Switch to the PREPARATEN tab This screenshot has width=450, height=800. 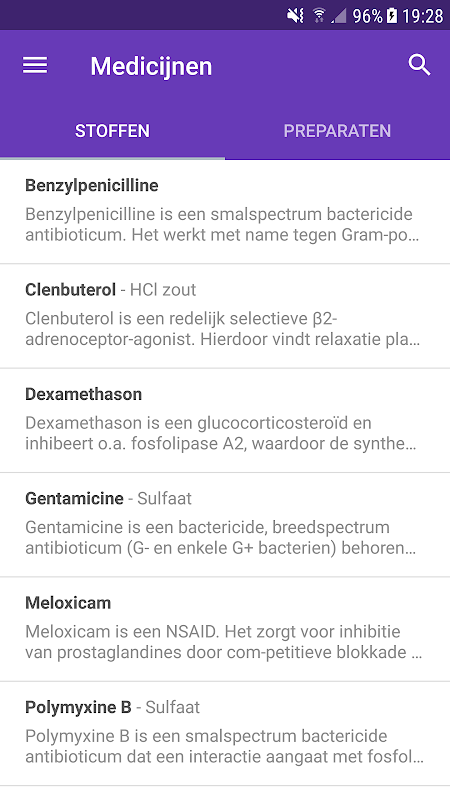(x=337, y=131)
